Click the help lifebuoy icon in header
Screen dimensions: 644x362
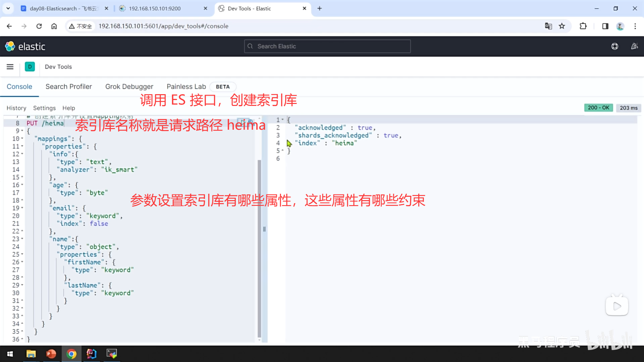(614, 46)
